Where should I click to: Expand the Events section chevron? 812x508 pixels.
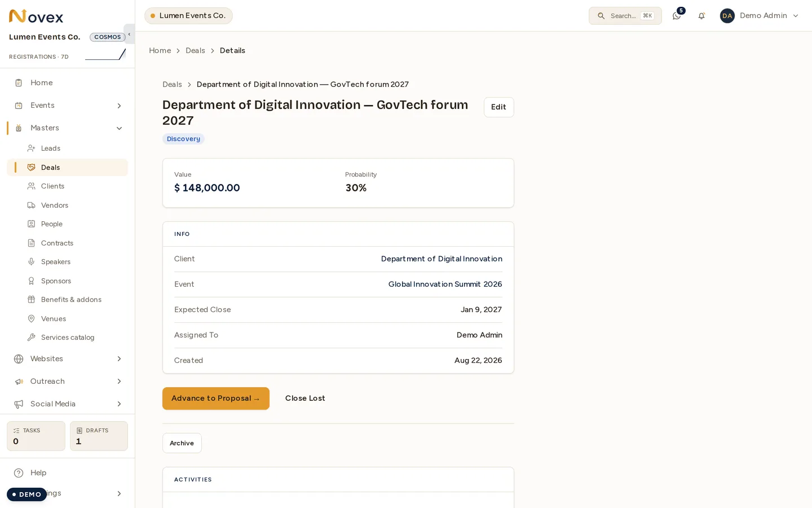coord(119,106)
